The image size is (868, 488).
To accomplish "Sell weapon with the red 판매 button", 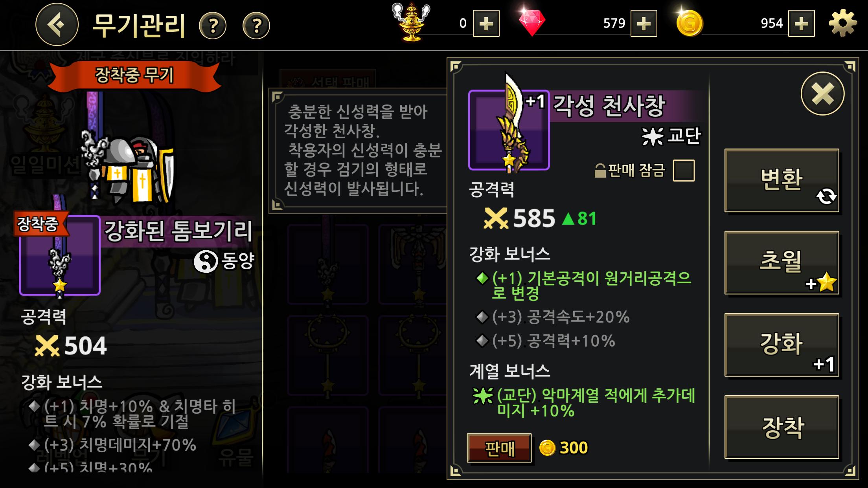I will [x=499, y=448].
